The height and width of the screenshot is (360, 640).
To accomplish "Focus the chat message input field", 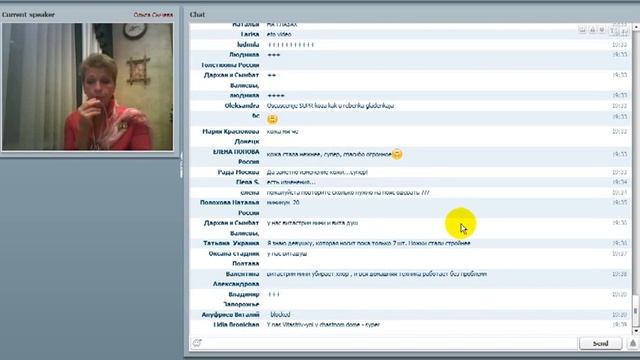I will [x=390, y=343].
